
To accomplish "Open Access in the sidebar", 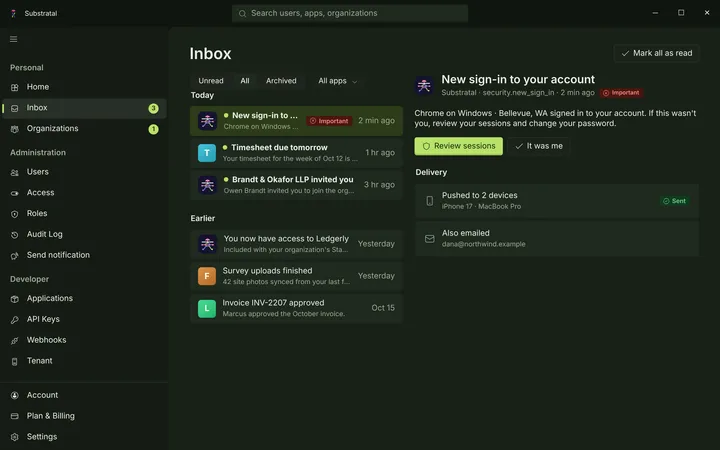I will [84, 193].
